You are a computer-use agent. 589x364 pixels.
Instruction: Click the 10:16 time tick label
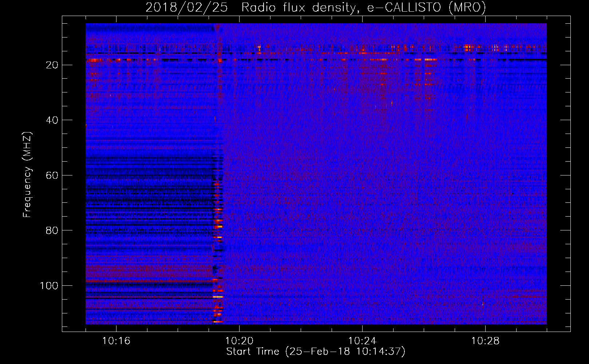pyautogui.click(x=116, y=341)
